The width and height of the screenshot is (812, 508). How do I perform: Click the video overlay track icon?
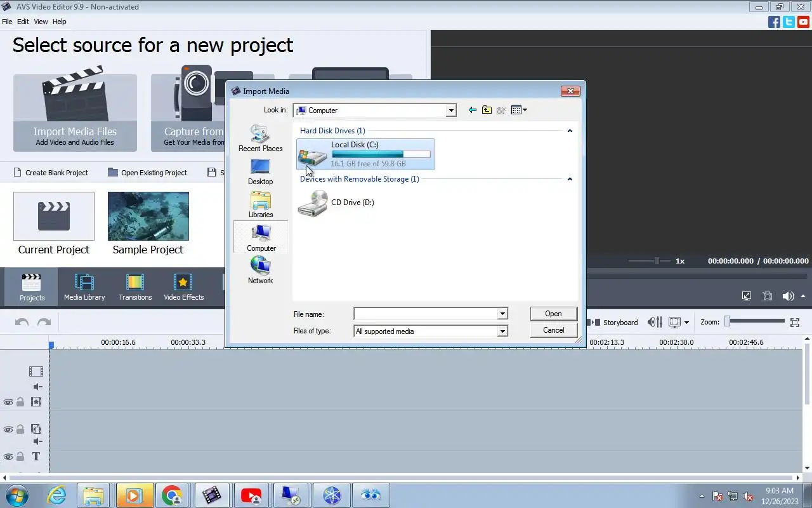point(36,429)
